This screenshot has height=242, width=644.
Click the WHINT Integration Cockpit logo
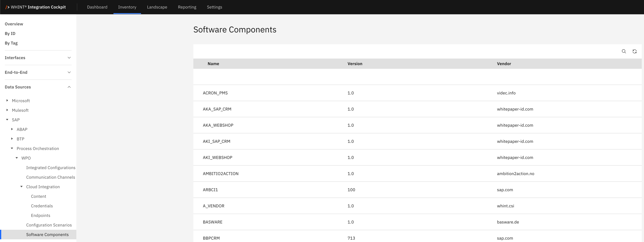35,7
